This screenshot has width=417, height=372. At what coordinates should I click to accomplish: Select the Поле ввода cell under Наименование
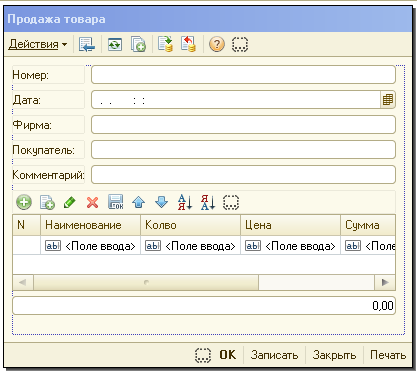click(x=90, y=246)
